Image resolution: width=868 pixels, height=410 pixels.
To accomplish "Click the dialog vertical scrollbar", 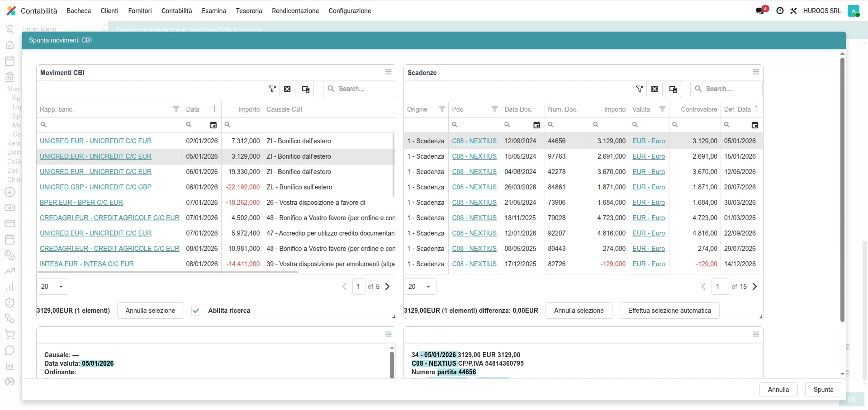I will 842,190.
